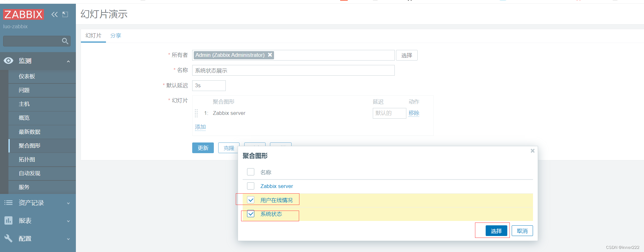
Task: Switch to the 幻灯片 tab
Action: click(x=93, y=35)
